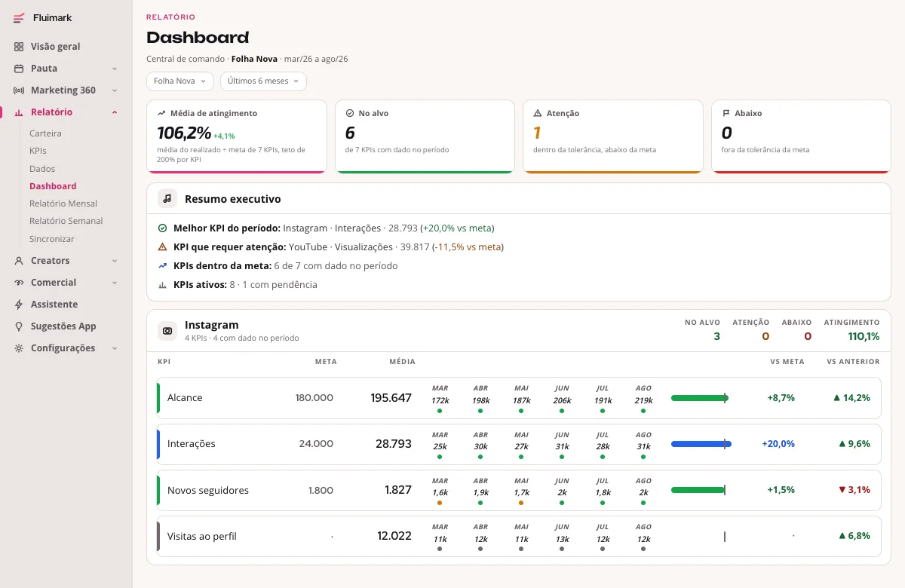
Task: Click the Novos seguidores green progress bar
Action: coord(698,490)
